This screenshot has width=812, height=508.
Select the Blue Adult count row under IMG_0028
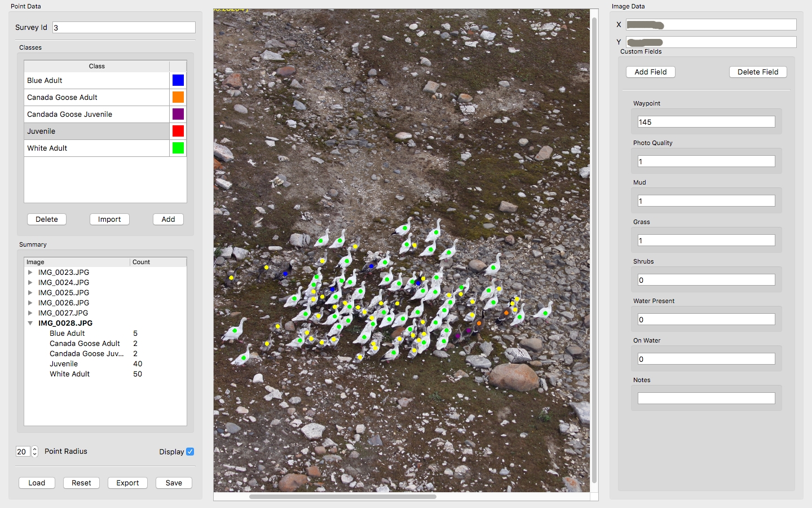coord(105,333)
